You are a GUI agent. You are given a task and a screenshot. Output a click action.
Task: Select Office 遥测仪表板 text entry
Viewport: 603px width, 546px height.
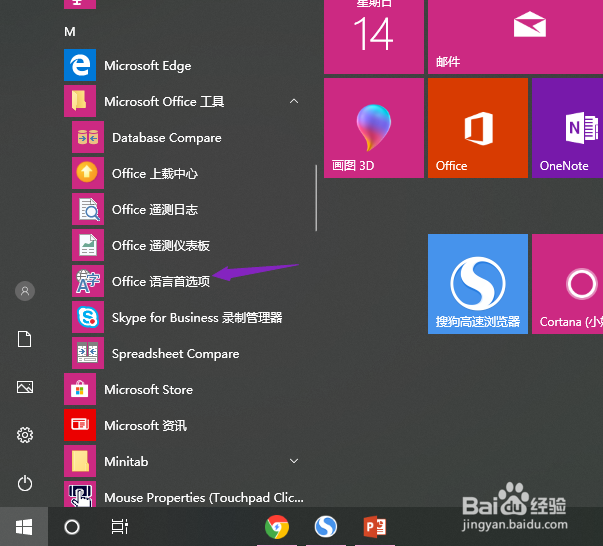[161, 246]
